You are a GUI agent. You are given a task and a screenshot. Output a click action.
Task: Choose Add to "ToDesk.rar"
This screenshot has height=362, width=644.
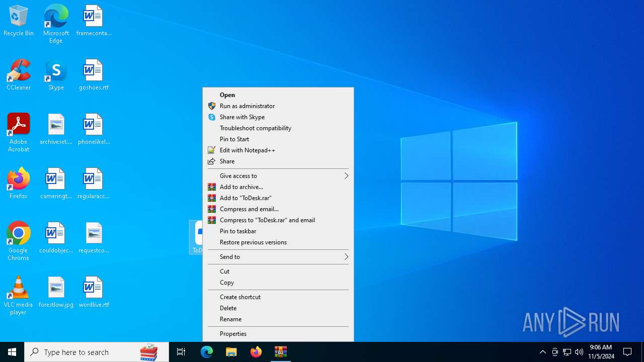278,198
